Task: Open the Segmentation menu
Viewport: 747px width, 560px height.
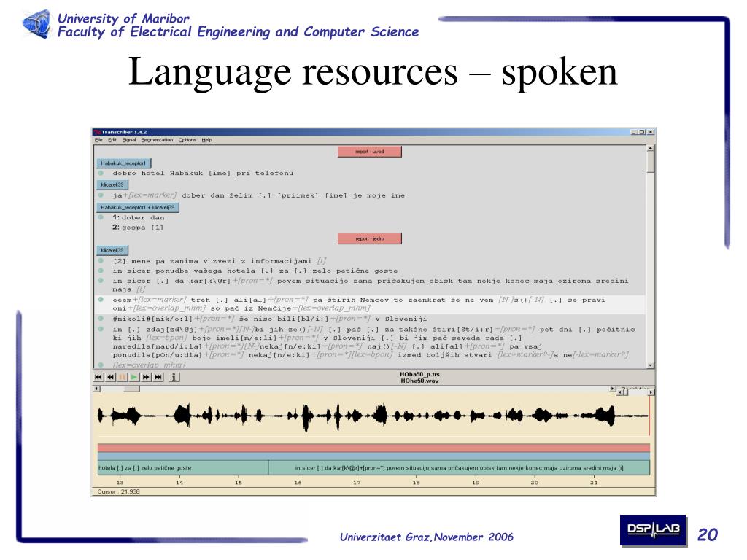Action: click(158, 140)
